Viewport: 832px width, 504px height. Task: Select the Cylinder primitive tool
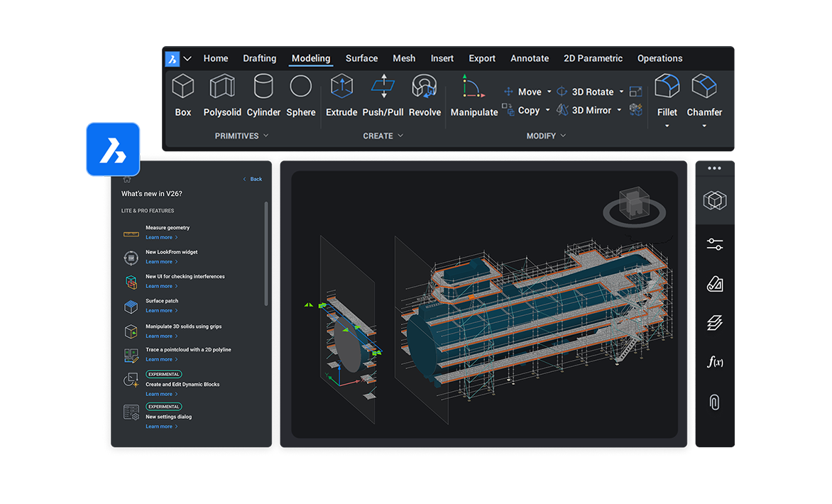coord(263,96)
